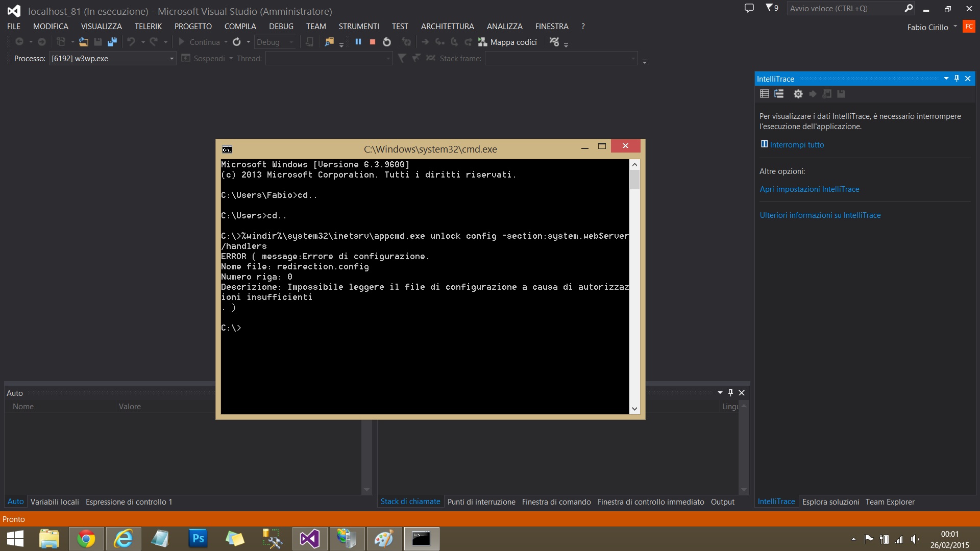This screenshot has height=551, width=980.
Task: Switch to Finestra di comando tab
Action: 556,502
